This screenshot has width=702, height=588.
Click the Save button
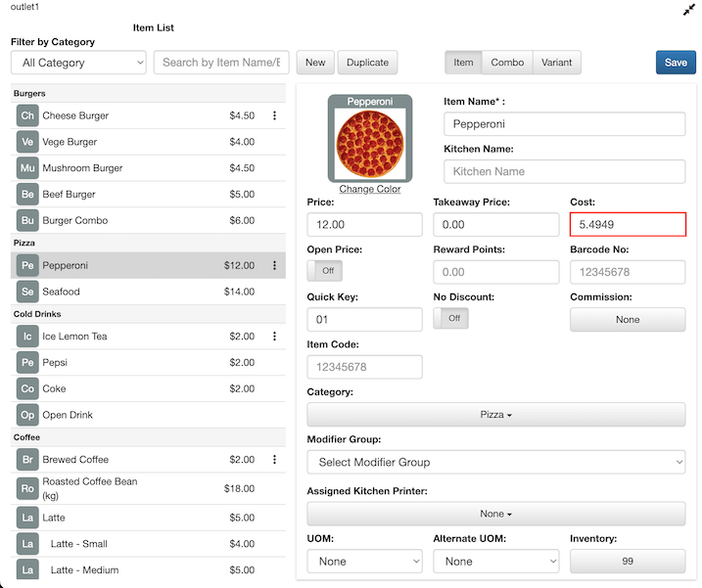point(676,63)
